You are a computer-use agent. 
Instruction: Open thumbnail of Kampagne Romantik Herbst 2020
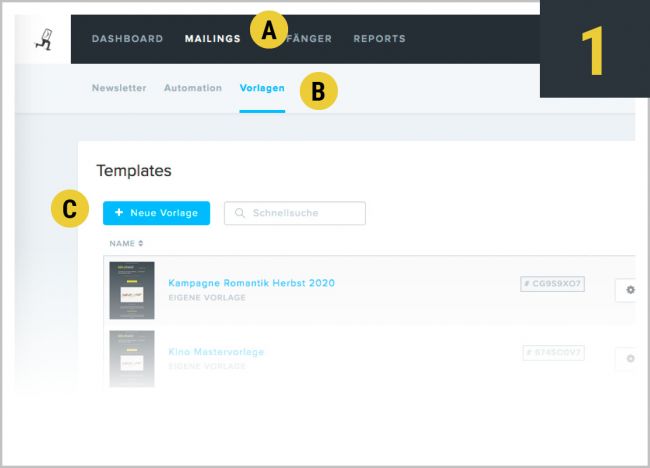click(x=132, y=290)
